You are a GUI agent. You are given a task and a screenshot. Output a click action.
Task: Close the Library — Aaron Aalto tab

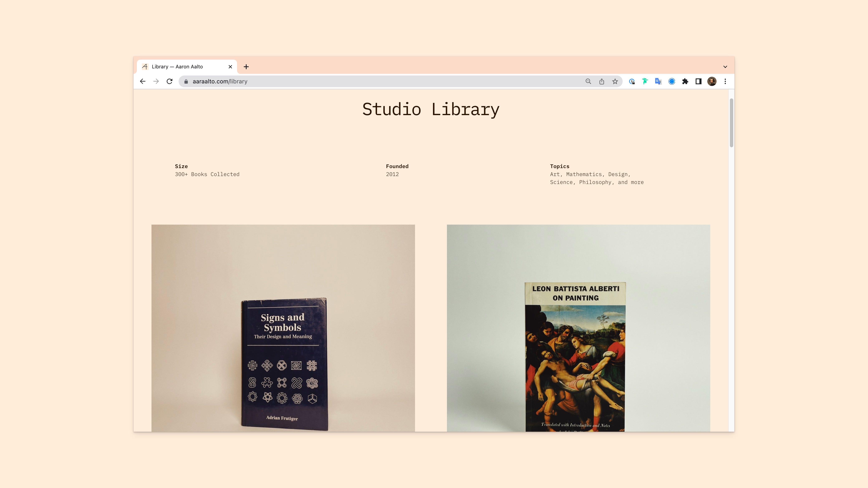pyautogui.click(x=231, y=67)
